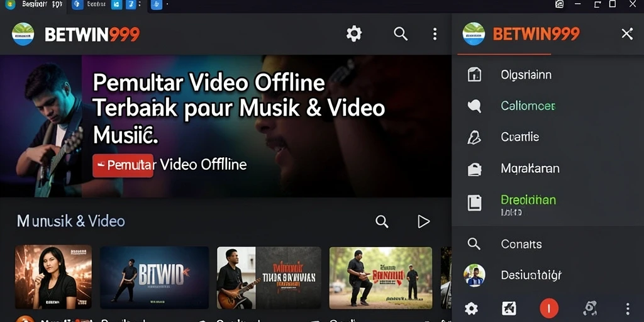Viewport: 644px width, 322px height.
Task: Open settings gear in side panel bottom bar
Action: [x=471, y=308]
